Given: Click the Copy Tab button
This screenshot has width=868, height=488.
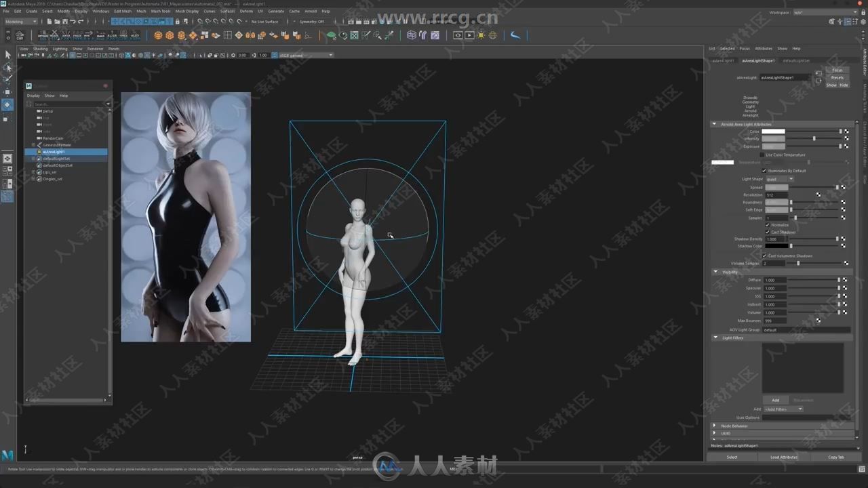Looking at the screenshot, I should tap(836, 457).
